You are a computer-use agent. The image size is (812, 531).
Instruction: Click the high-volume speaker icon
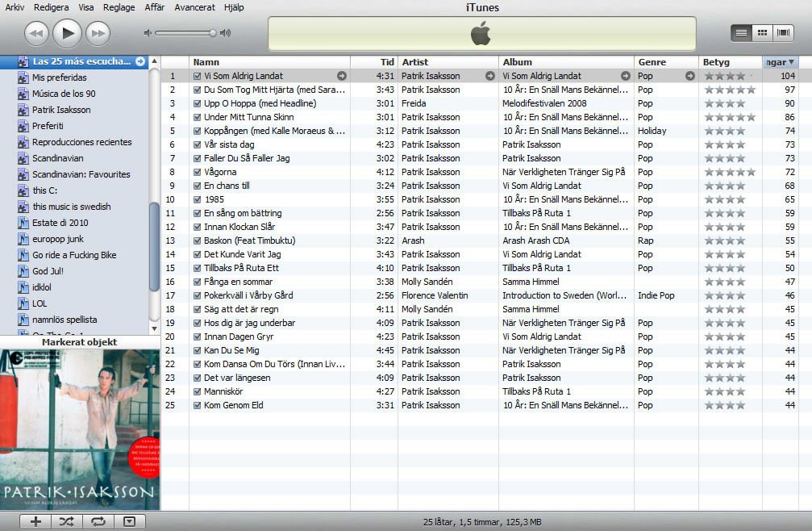[225, 33]
